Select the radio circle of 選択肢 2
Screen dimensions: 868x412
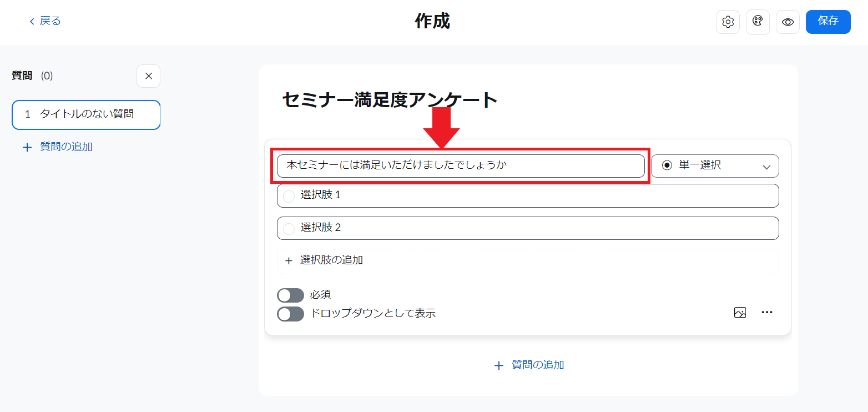pos(289,228)
